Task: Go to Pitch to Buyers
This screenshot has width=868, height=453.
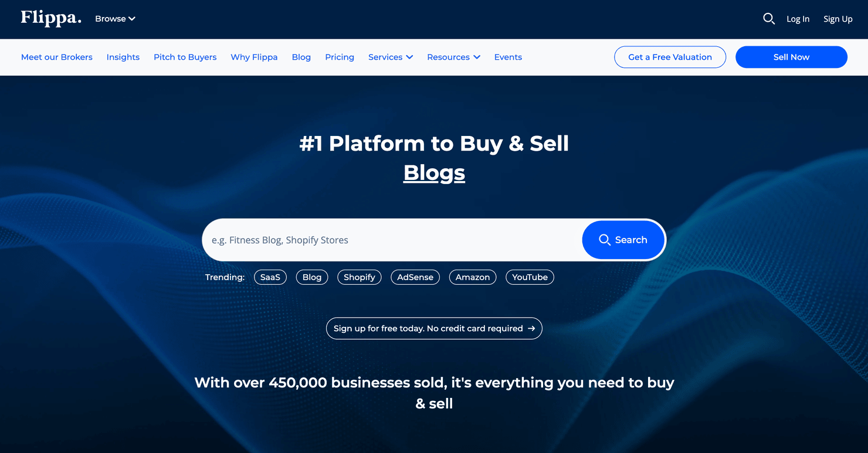Action: (185, 57)
